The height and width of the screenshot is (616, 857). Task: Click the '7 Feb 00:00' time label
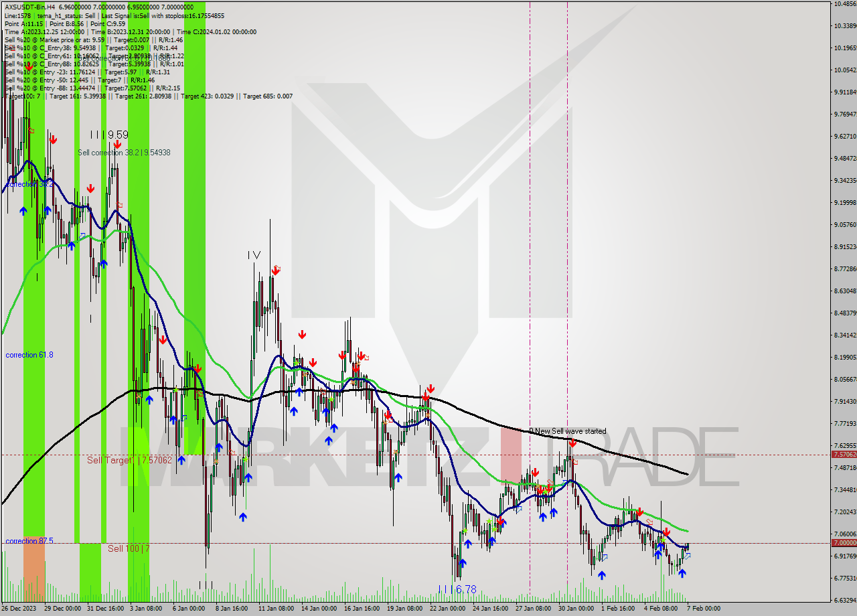tap(704, 609)
